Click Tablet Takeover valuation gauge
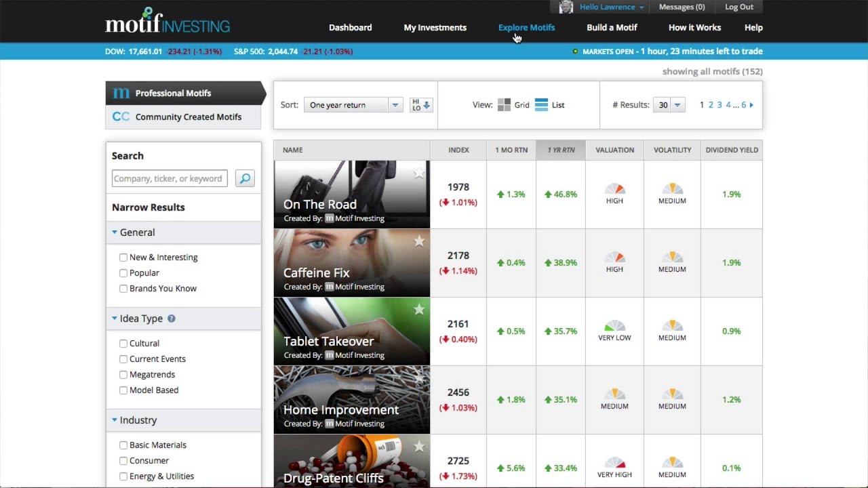This screenshot has width=868, height=488. pos(614,326)
